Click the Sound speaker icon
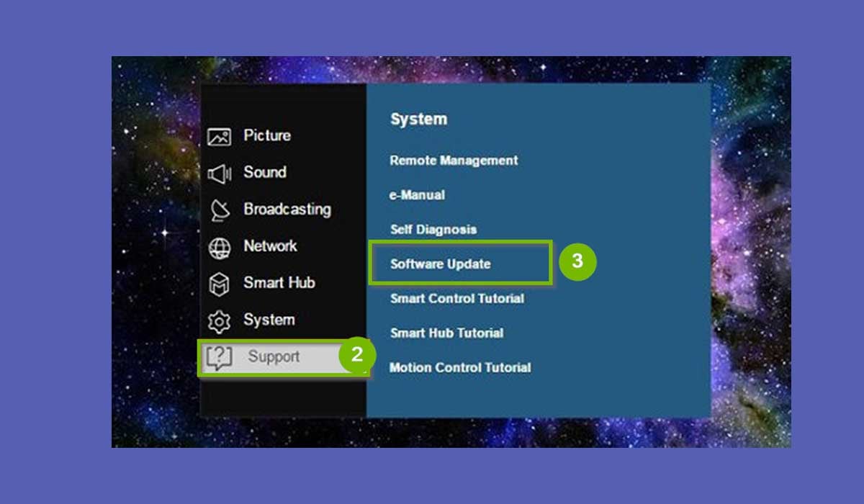864x504 pixels. [219, 173]
